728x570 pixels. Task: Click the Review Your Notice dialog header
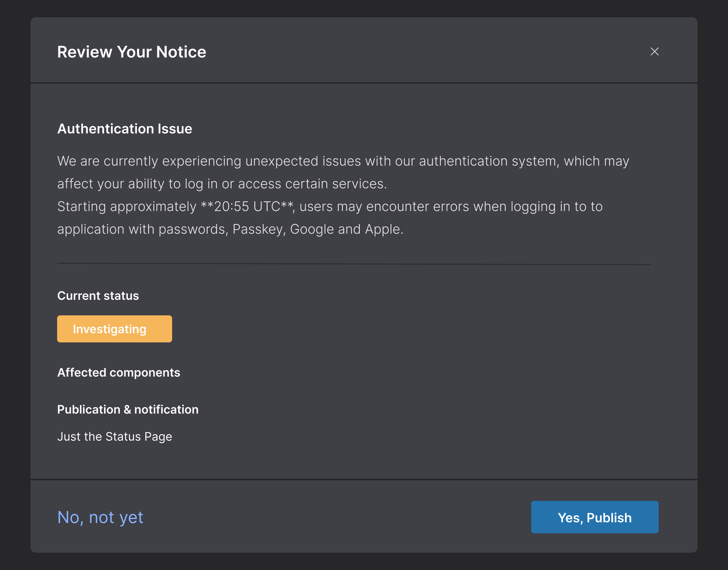(x=132, y=51)
